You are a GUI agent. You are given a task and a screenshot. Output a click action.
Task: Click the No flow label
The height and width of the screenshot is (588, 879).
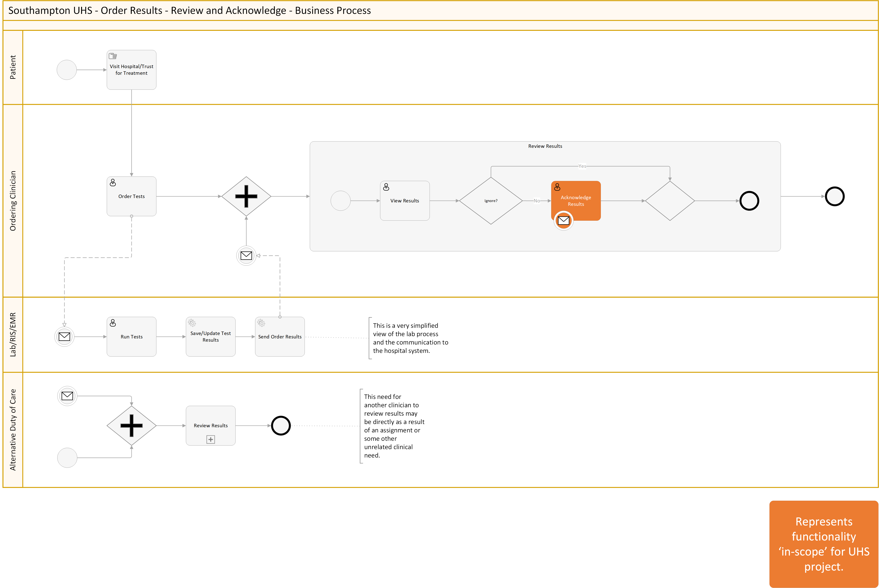tap(537, 201)
